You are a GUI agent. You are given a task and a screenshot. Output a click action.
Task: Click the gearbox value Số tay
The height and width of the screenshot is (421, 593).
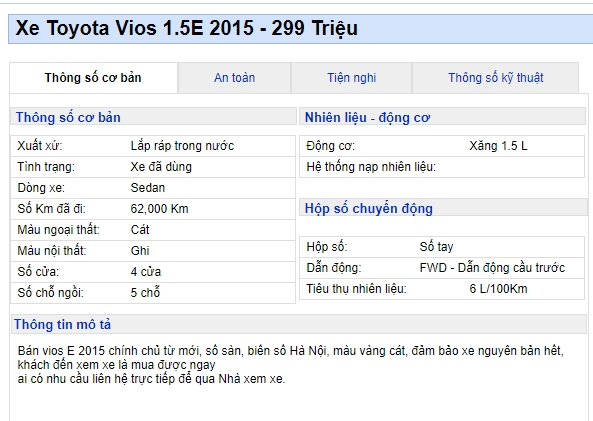pyautogui.click(x=436, y=247)
